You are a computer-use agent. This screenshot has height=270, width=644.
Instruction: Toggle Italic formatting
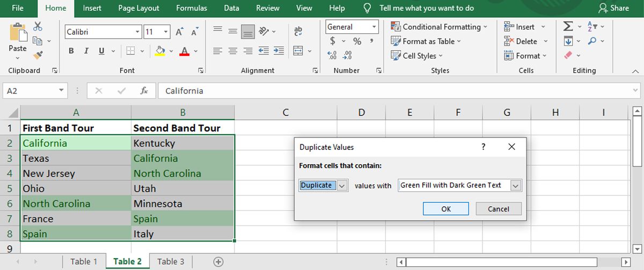86,51
